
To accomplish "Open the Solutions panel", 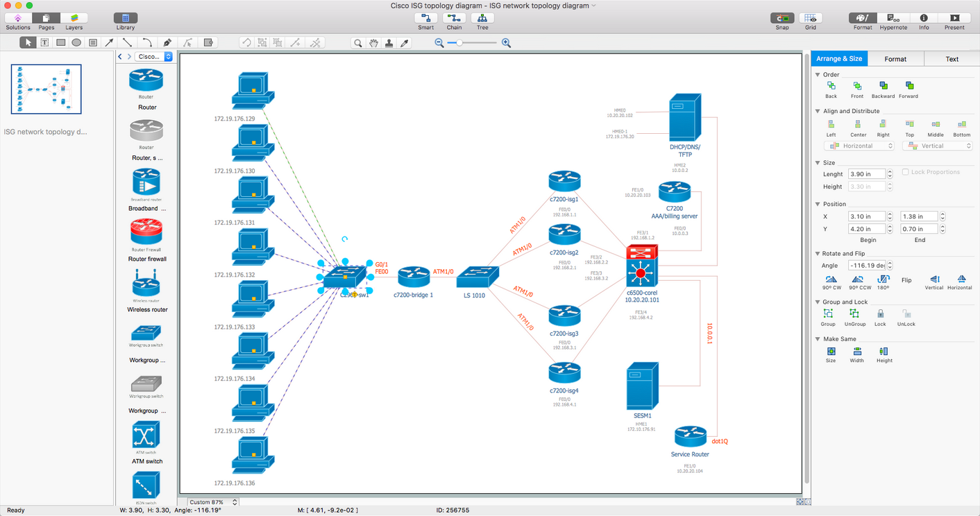I will (x=18, y=18).
